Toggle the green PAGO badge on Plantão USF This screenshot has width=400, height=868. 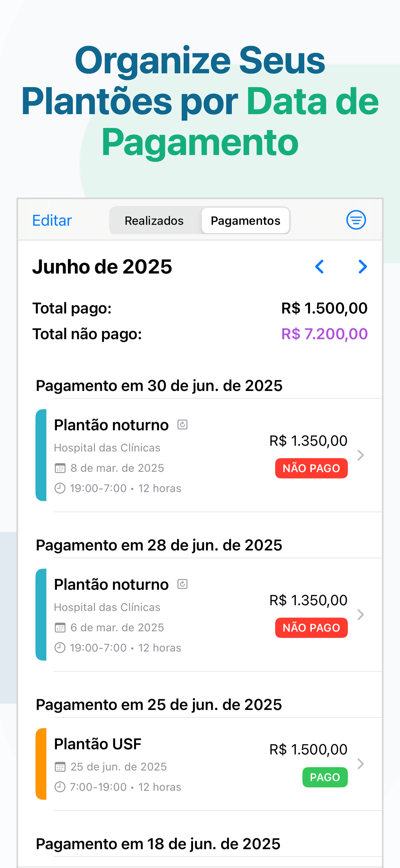tap(325, 777)
